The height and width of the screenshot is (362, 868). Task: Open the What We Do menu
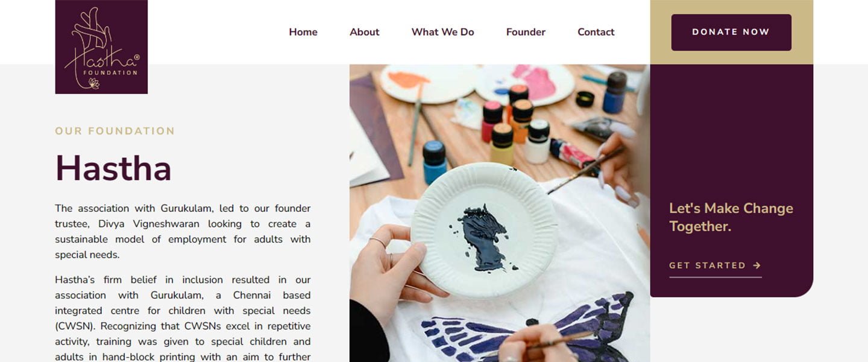click(x=443, y=32)
